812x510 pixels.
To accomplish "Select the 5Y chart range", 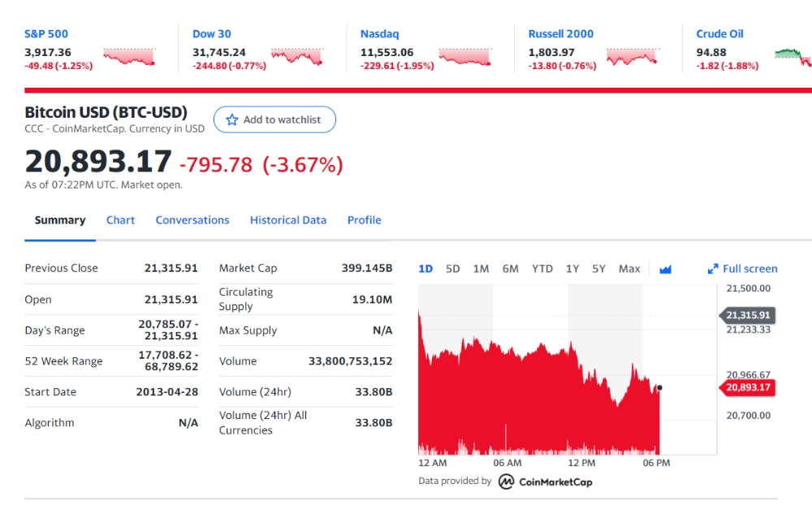I will 598,269.
